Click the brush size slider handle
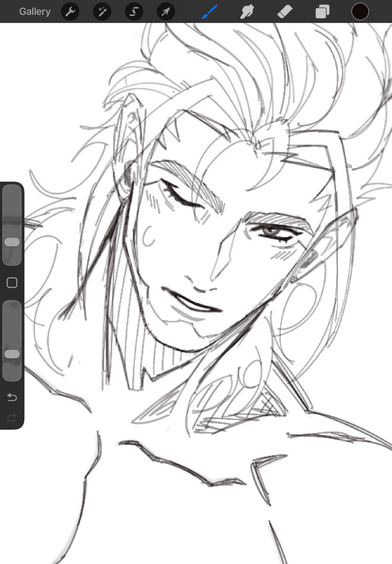This screenshot has width=392, height=564. 12,242
